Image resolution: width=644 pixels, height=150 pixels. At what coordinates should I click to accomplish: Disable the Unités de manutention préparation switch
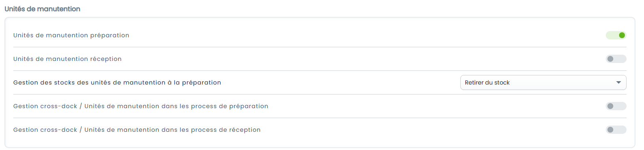(616, 35)
